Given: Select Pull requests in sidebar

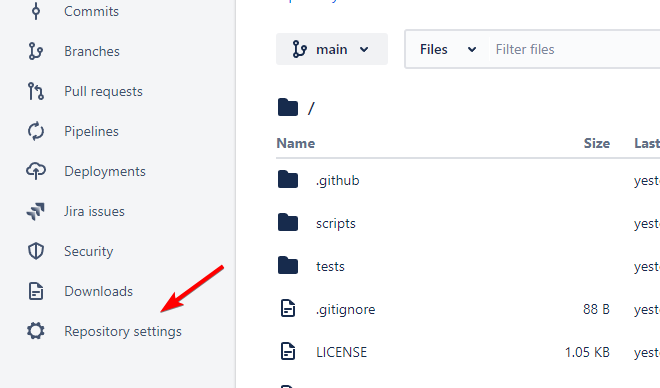Looking at the screenshot, I should (x=104, y=91).
